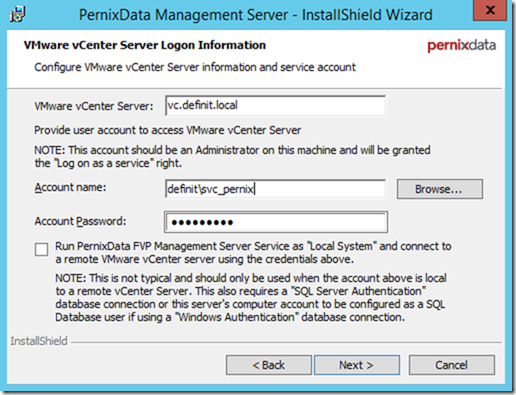The height and width of the screenshot is (395, 516).
Task: Select the Account Password field
Action: [276, 222]
